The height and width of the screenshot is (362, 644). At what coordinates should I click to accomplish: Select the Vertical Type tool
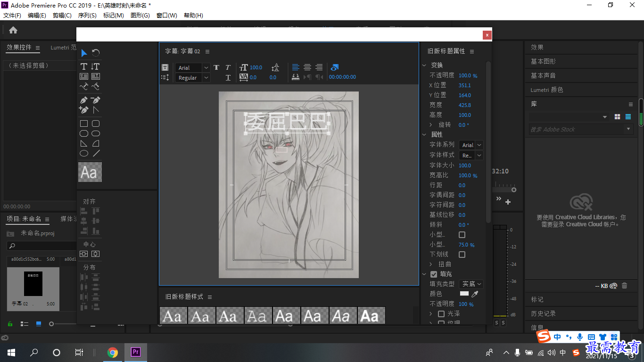click(x=95, y=66)
